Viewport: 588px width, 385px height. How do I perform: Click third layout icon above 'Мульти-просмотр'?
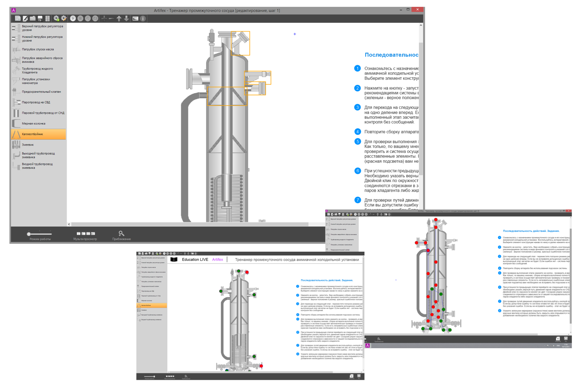[x=88, y=234]
